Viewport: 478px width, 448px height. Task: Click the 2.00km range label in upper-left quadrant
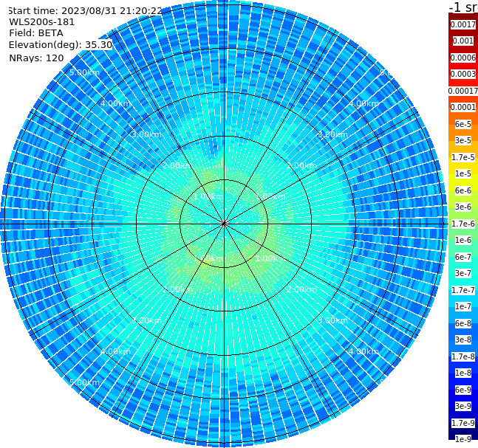[177, 165]
